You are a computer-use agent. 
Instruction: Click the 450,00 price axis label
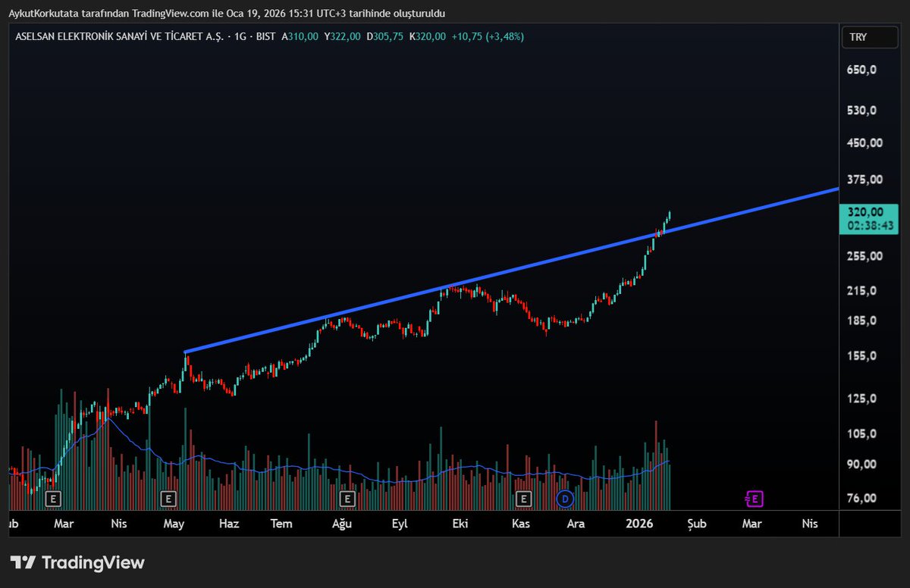point(865,143)
